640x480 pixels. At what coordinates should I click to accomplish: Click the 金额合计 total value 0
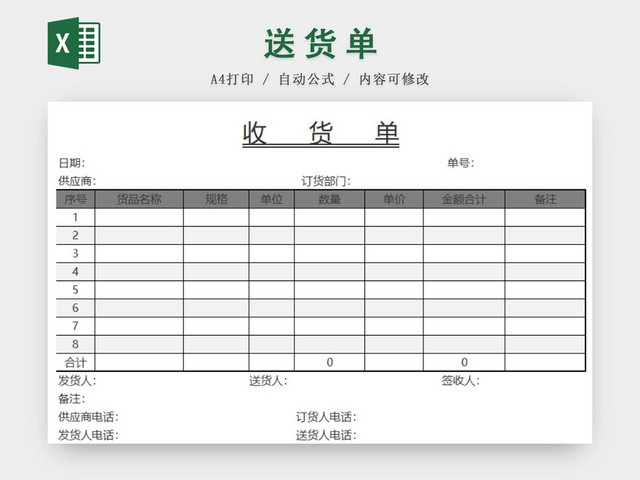point(464,362)
